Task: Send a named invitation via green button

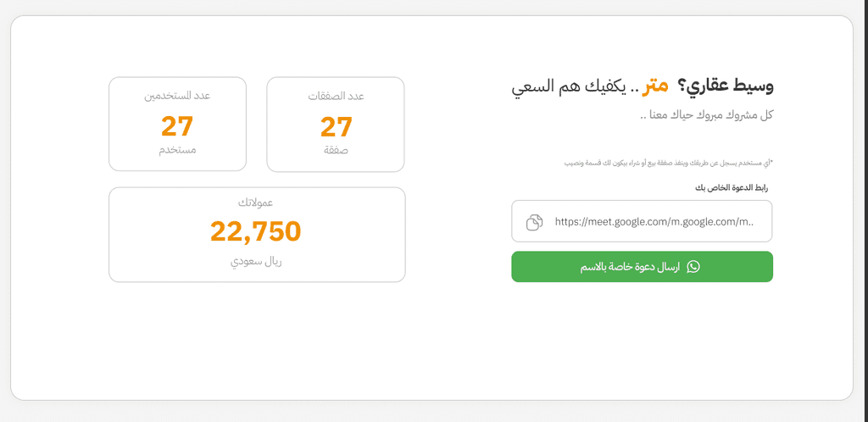Action: 642,267
